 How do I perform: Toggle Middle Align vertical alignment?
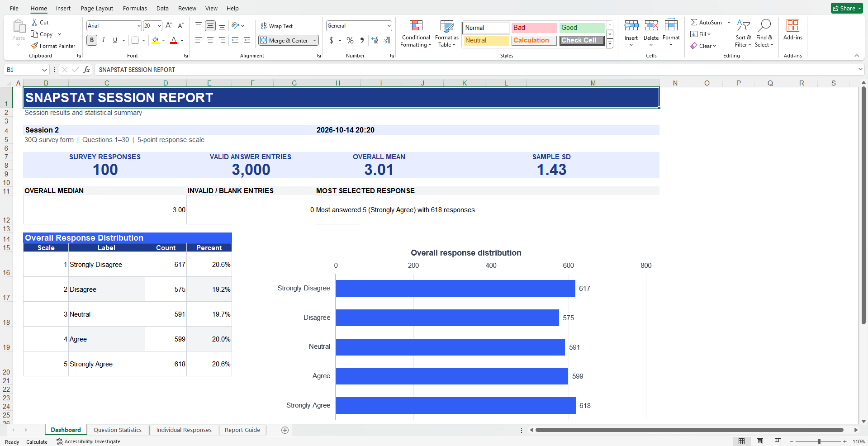coord(210,26)
